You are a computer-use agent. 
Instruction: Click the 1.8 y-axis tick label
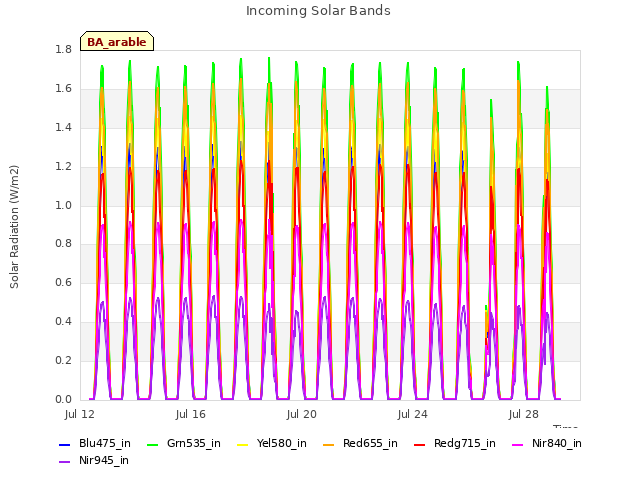click(x=63, y=49)
